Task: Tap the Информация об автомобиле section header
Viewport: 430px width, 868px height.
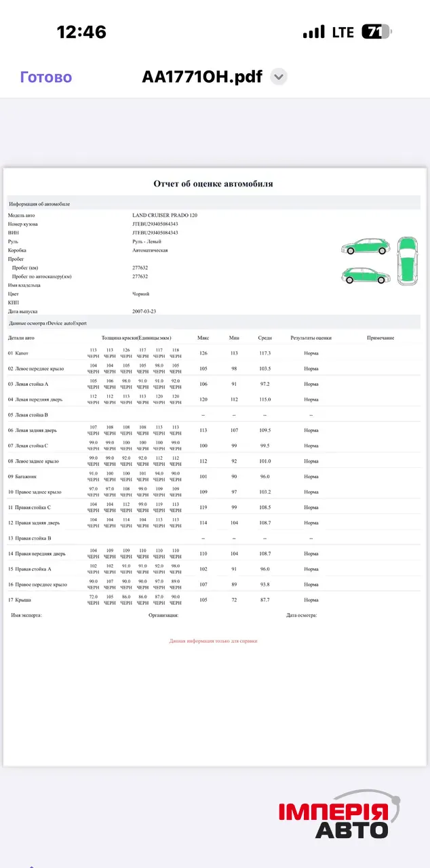Action: [x=39, y=203]
